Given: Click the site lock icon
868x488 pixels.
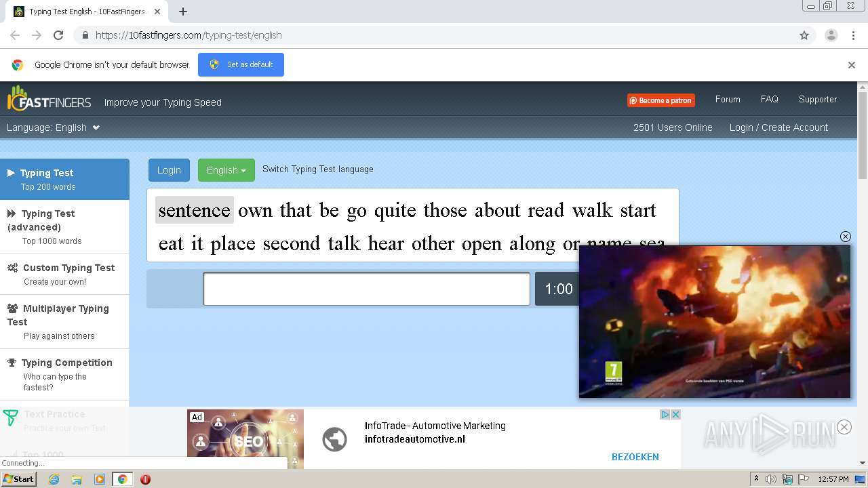Looking at the screenshot, I should [x=85, y=35].
